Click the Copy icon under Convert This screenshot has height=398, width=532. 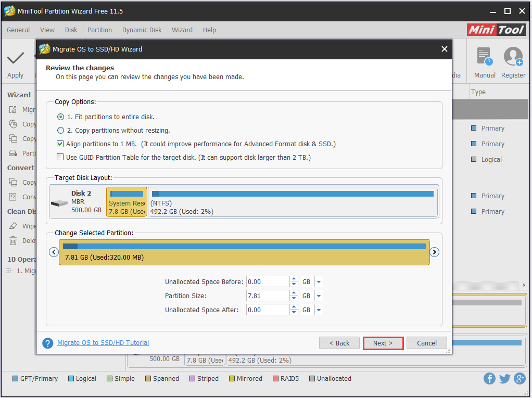click(13, 183)
